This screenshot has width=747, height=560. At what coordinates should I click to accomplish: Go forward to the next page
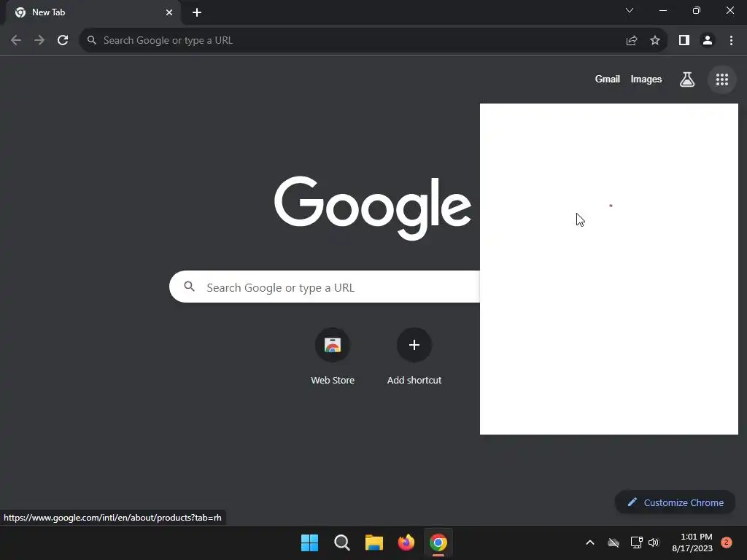pyautogui.click(x=39, y=41)
